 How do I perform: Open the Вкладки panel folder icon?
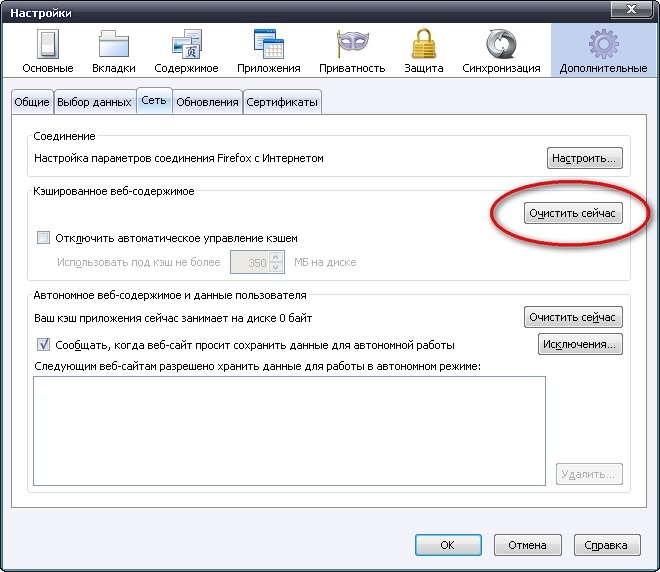pos(114,44)
